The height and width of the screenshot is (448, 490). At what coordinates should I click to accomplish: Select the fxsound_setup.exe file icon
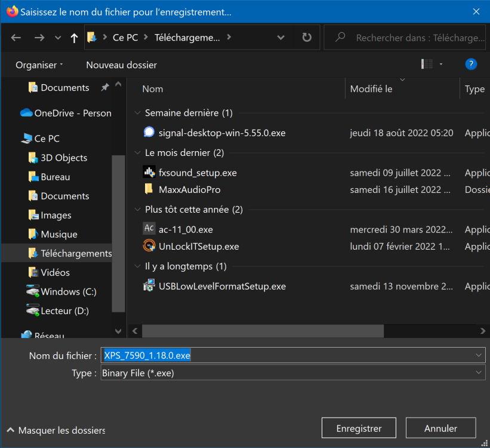(x=149, y=173)
